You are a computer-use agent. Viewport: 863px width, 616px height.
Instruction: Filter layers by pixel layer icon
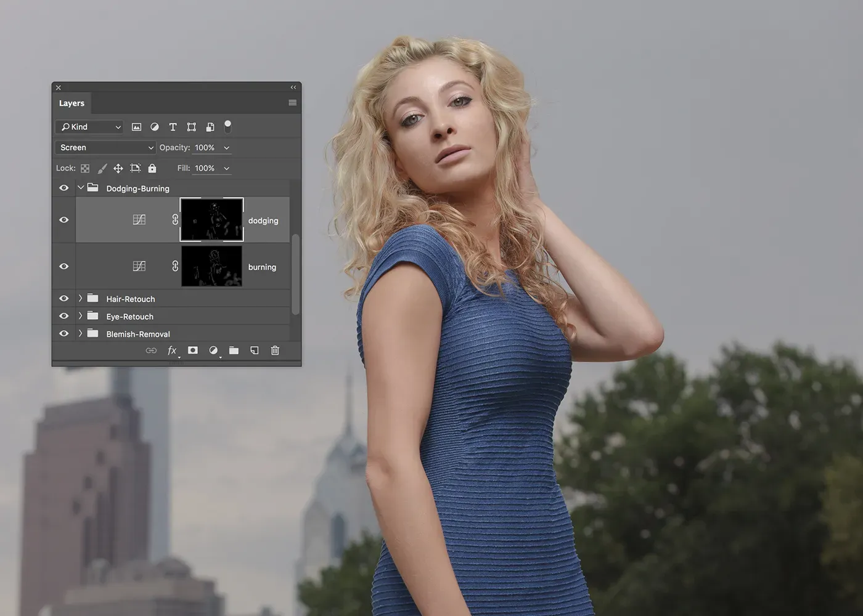pos(136,127)
